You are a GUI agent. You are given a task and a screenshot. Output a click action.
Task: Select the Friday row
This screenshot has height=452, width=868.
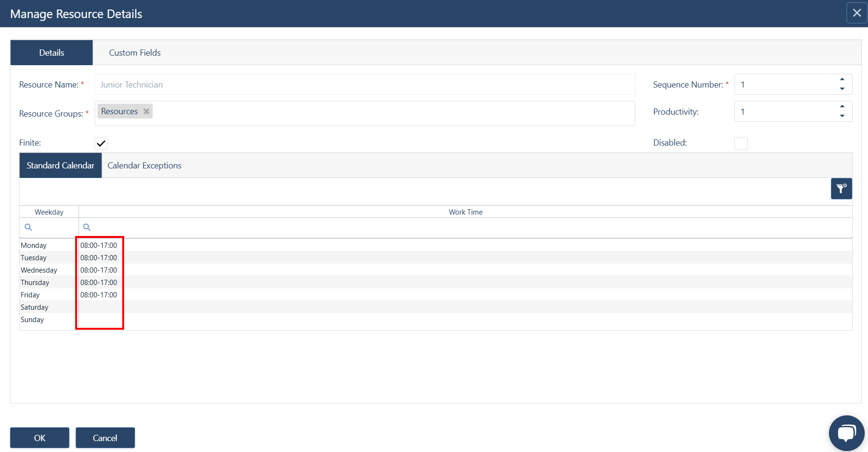(x=436, y=295)
